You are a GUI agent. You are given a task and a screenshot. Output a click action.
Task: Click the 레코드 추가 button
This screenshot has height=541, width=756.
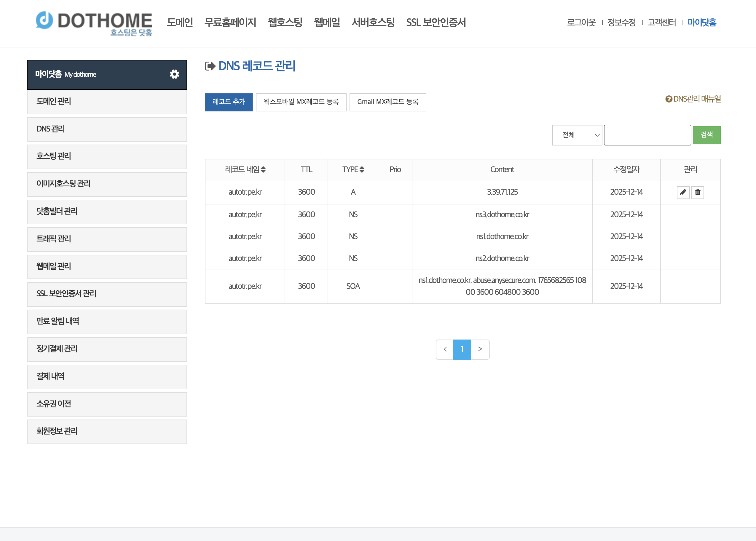point(229,102)
